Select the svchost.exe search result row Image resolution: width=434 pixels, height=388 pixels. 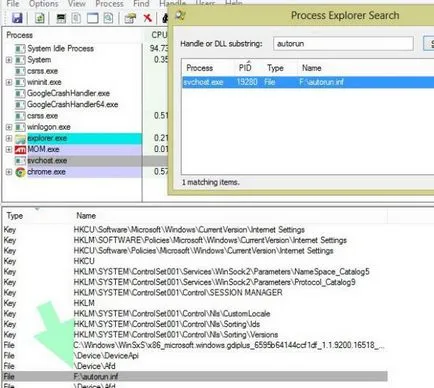click(x=308, y=82)
